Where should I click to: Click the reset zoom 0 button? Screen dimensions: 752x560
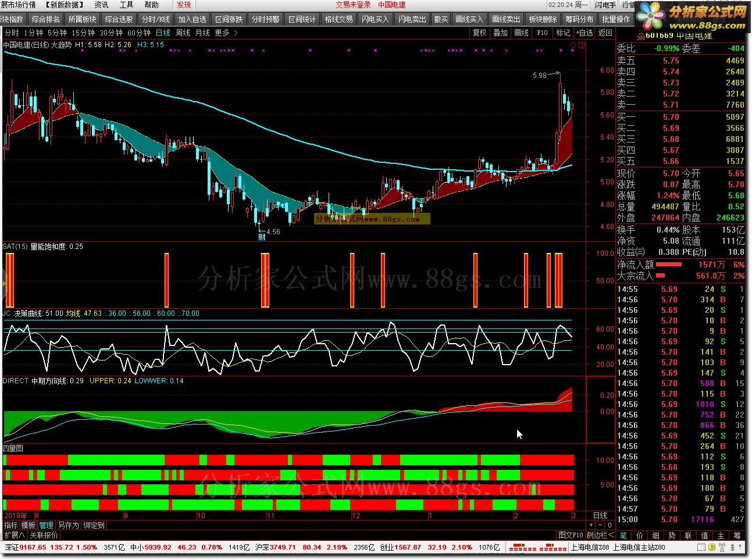point(610,525)
